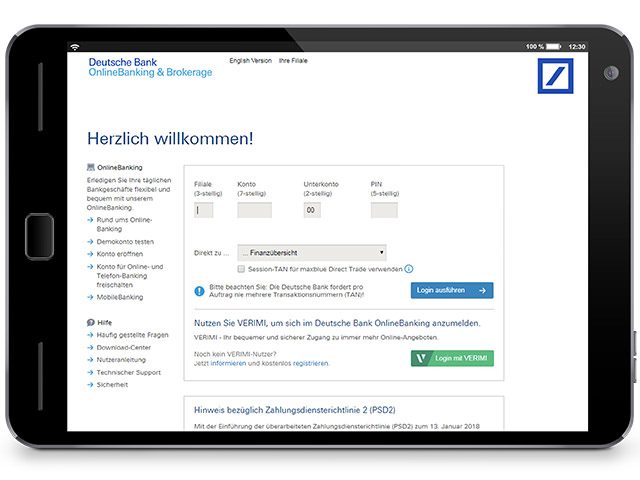This screenshot has height=480, width=640.
Task: Click Login mit VERIMI button
Action: pyautogui.click(x=452, y=358)
